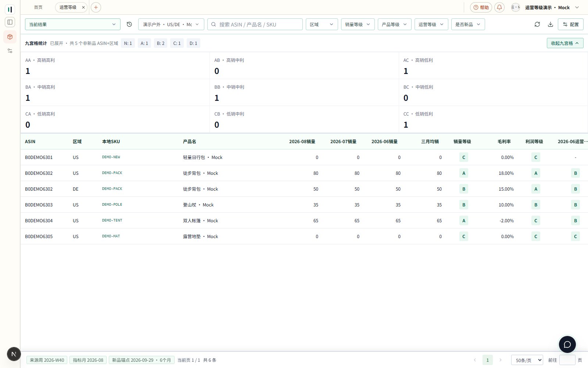Open the chat bubble floating button
The width and height of the screenshot is (588, 368).
pos(567,344)
